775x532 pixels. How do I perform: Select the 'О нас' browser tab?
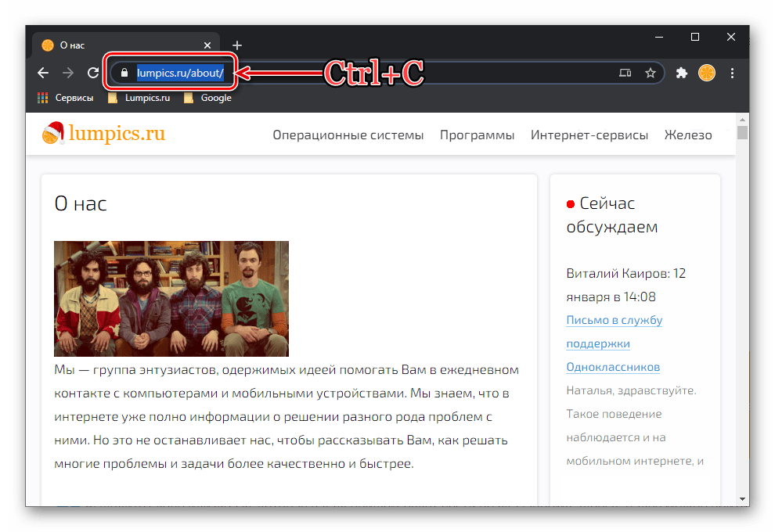pos(126,45)
